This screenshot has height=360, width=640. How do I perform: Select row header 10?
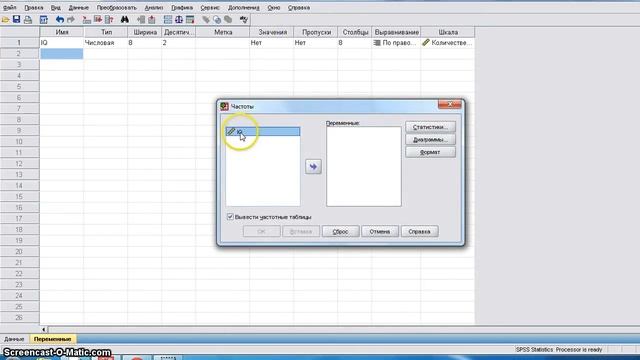[x=19, y=142]
